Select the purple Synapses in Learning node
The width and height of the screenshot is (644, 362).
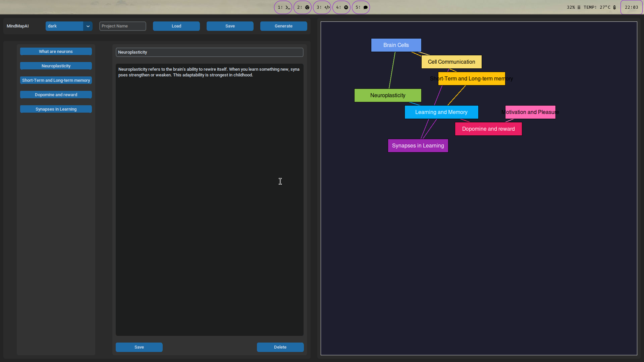tap(418, 146)
